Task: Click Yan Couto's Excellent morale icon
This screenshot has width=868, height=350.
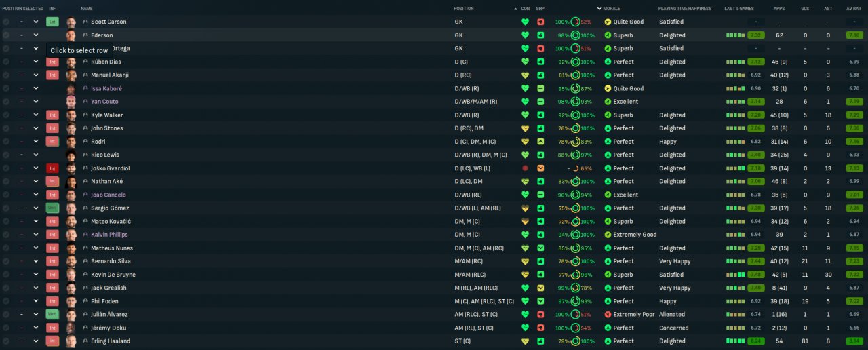Action: tap(608, 102)
